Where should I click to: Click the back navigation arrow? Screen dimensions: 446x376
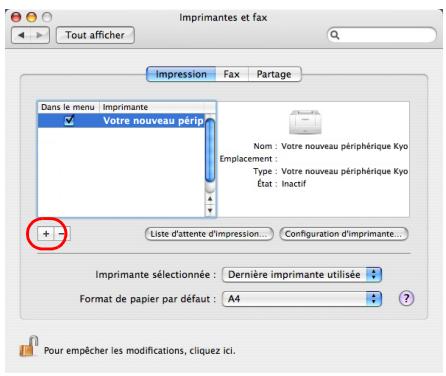point(22,35)
